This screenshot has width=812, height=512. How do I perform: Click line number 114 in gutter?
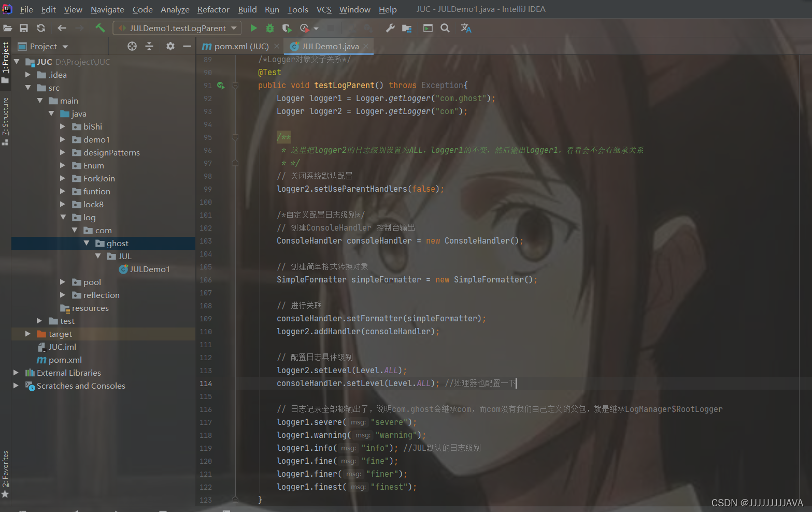(206, 383)
